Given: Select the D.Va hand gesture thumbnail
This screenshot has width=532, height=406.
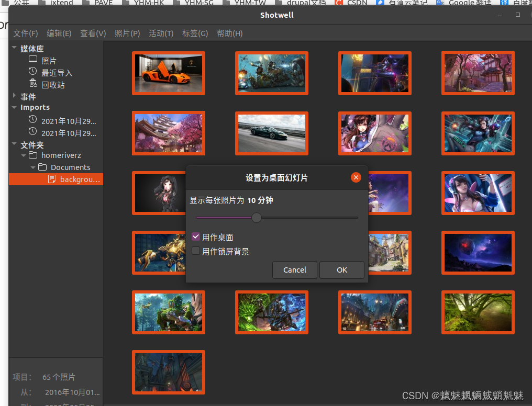Looking at the screenshot, I should point(375,133).
